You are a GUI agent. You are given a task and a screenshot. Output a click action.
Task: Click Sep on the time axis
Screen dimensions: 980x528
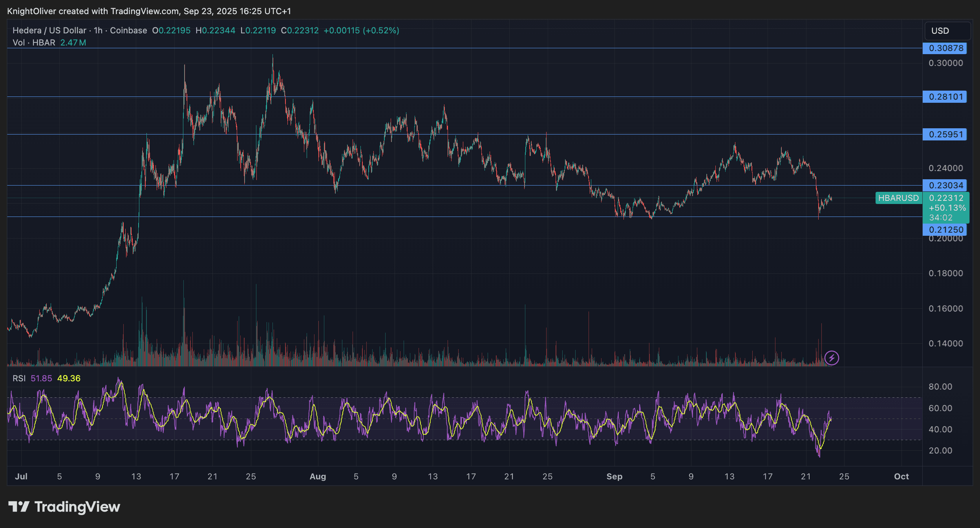tap(615, 476)
